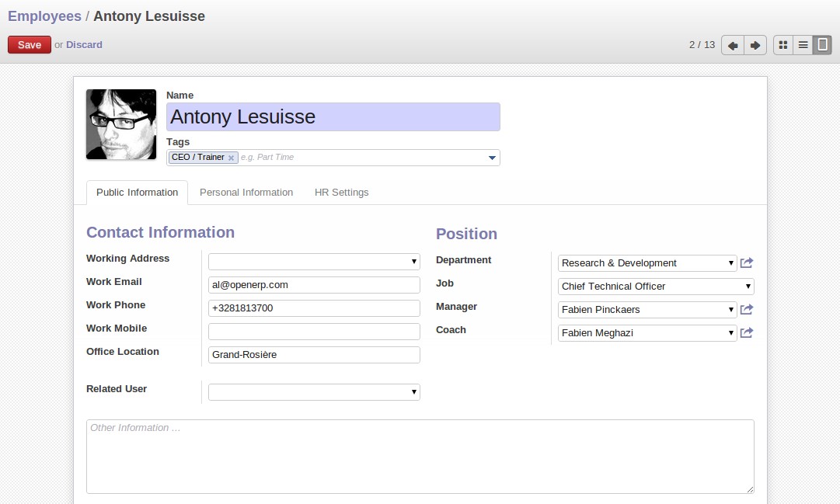Discard changes to the employee
840x504 pixels.
tap(84, 45)
